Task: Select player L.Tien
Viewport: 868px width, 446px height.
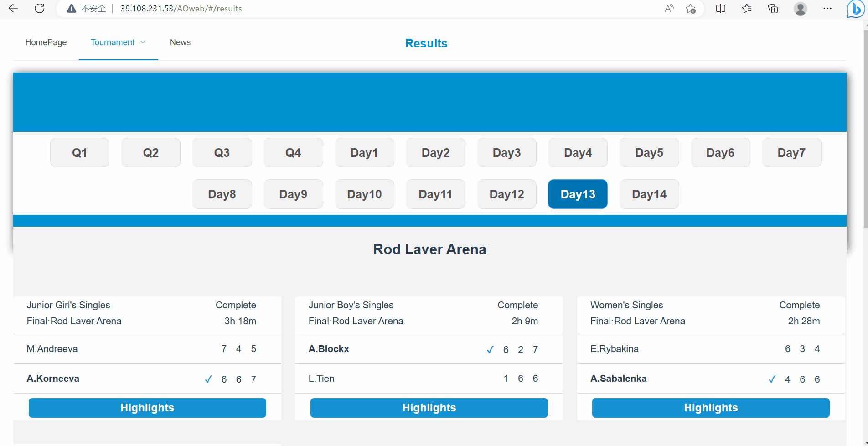Action: coord(321,379)
